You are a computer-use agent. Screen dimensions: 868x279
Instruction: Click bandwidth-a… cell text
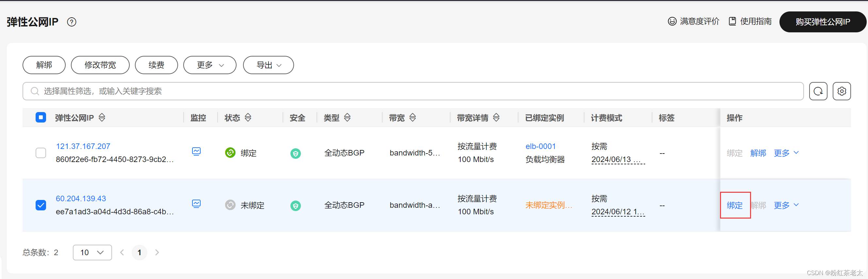pyautogui.click(x=415, y=205)
